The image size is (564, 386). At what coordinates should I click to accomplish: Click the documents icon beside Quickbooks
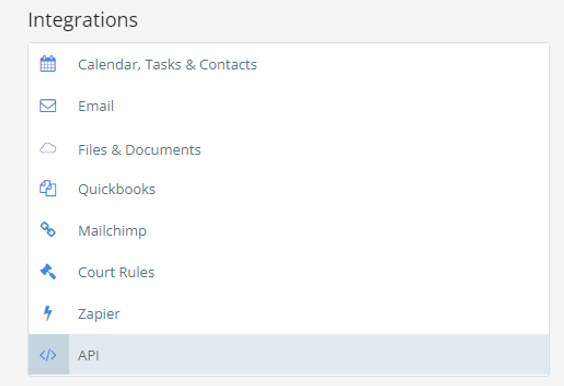tap(48, 189)
